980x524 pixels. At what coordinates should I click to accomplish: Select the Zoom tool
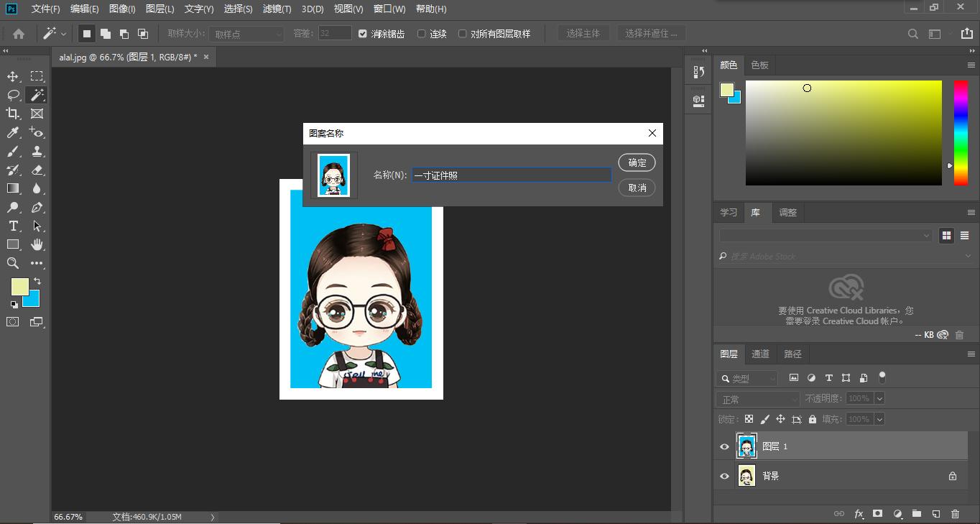coord(13,263)
